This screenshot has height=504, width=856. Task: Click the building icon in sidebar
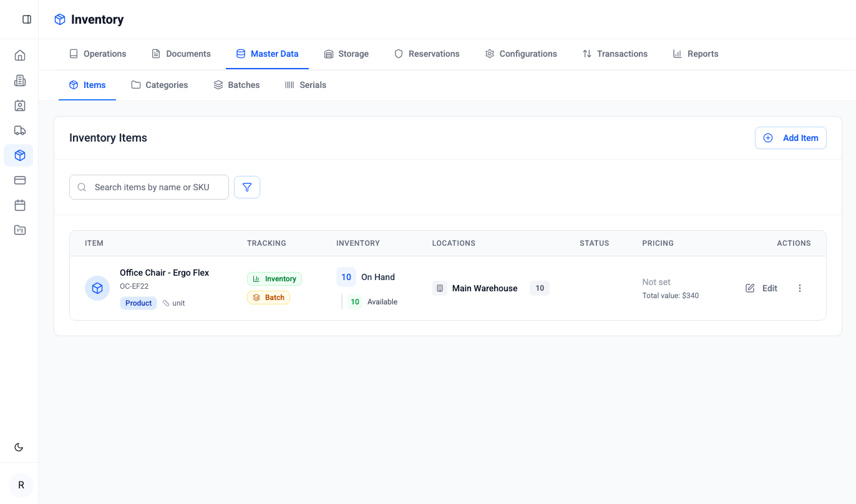20,80
